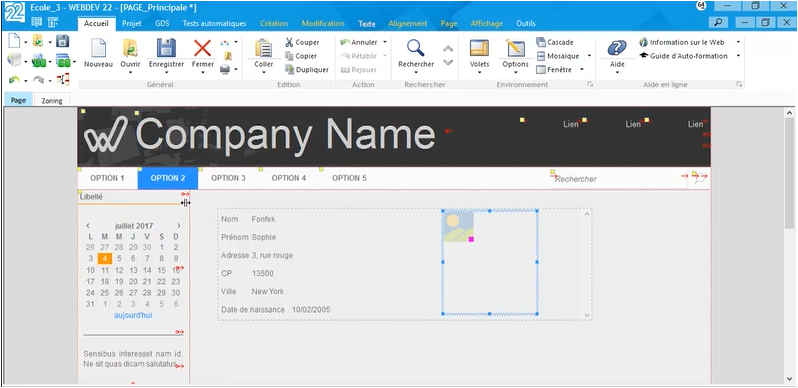
Task: Open the Fenêtre dropdown arrow
Action: [582, 70]
